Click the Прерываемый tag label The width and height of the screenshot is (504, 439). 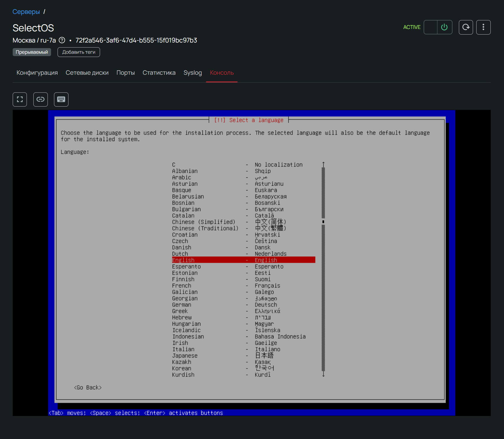pos(32,52)
